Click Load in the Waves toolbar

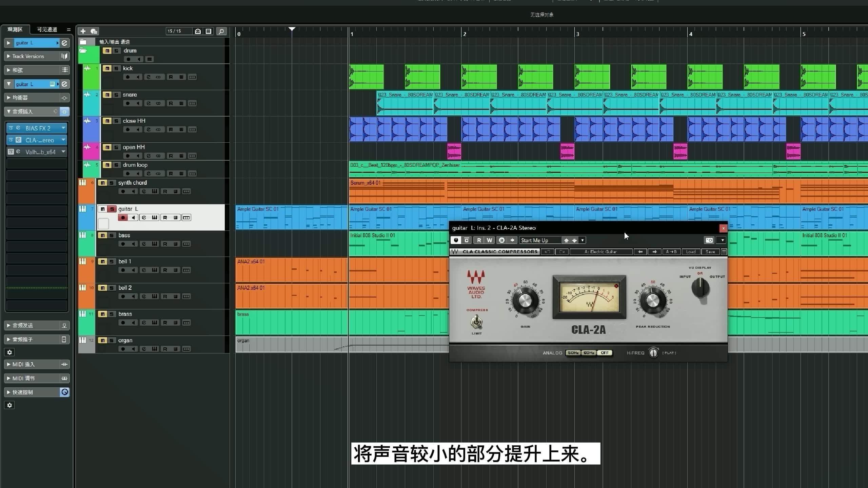(691, 252)
